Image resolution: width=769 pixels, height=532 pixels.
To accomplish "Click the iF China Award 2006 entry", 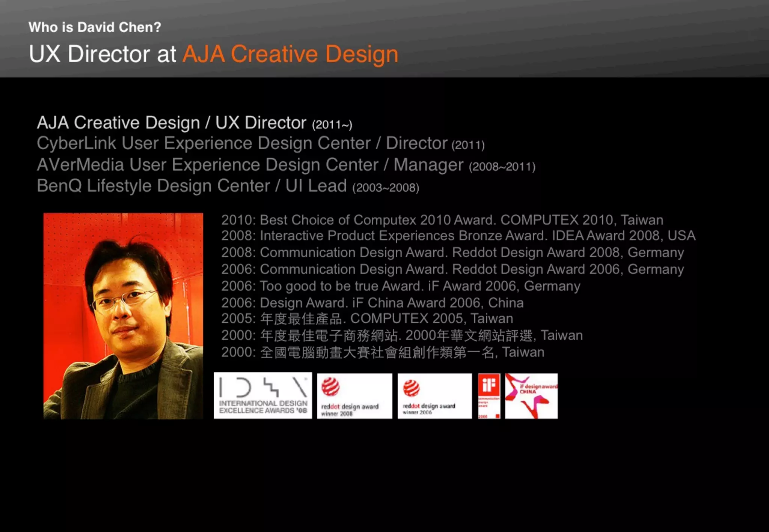I will 372,303.
